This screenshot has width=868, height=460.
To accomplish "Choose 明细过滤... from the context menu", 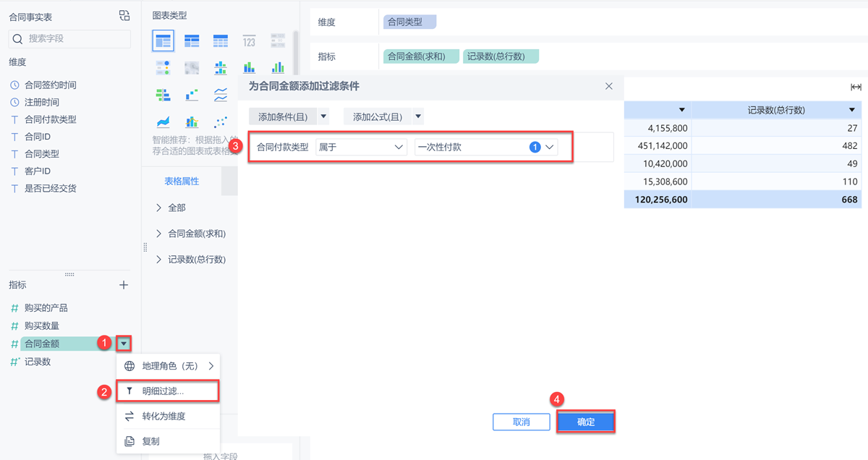I will pyautogui.click(x=168, y=391).
